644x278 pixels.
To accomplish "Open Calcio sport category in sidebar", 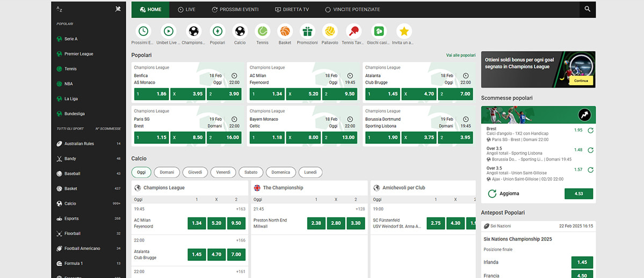I will (x=88, y=203).
